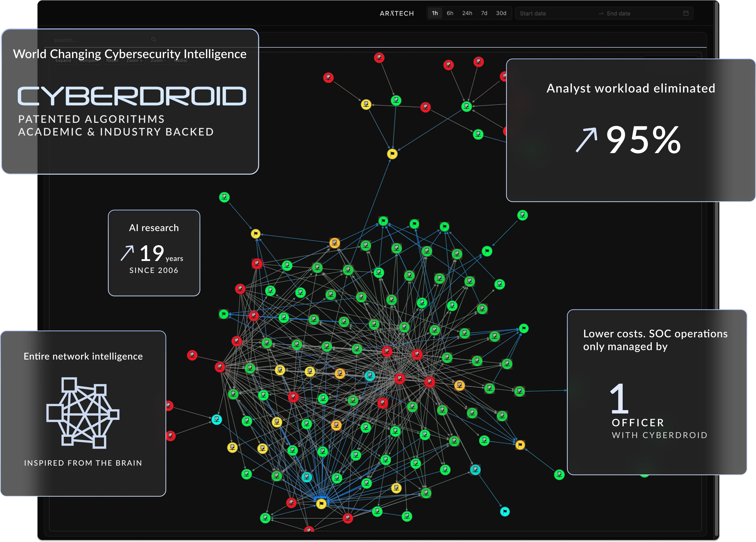This screenshot has height=542, width=756.
Task: Click the calendar icon in date range field
Action: pyautogui.click(x=686, y=13)
